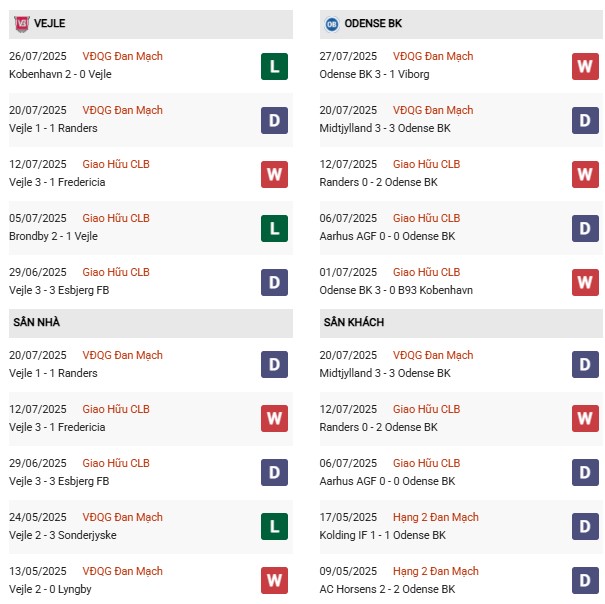605x604 pixels.
Task: Click the L badge for Vejle 2 - 3 Sonderjyske
Action: pos(274,527)
